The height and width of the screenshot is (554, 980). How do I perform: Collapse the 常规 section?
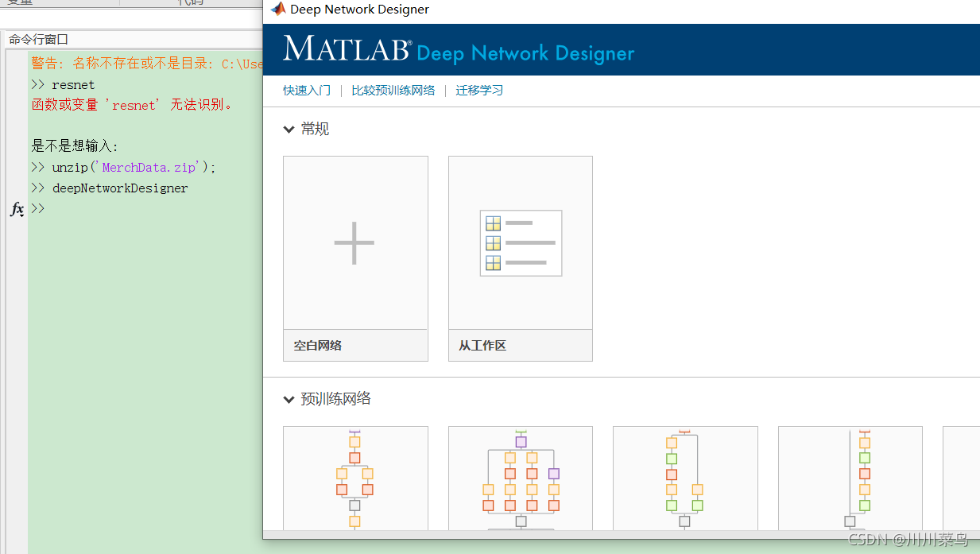coord(289,130)
